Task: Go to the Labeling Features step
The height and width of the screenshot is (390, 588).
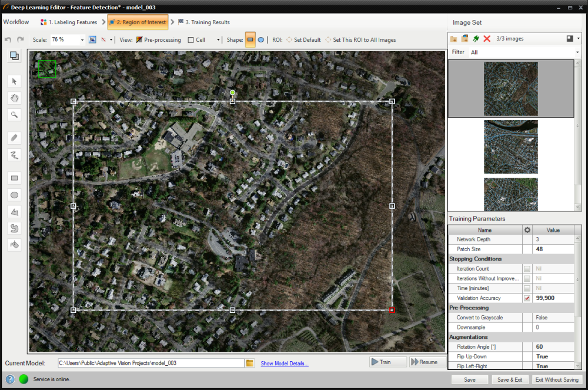Action: 70,22
